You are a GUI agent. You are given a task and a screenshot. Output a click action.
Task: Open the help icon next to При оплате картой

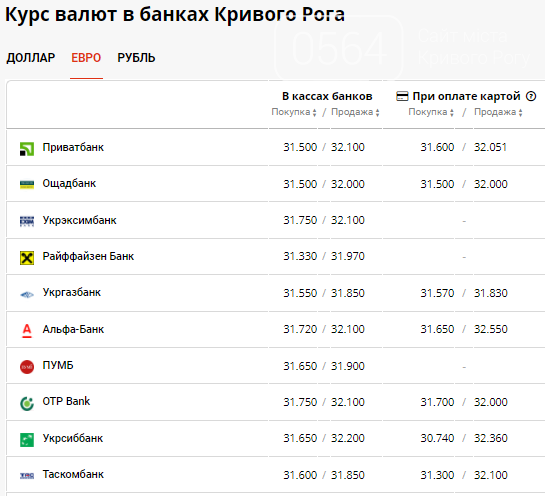point(531,96)
